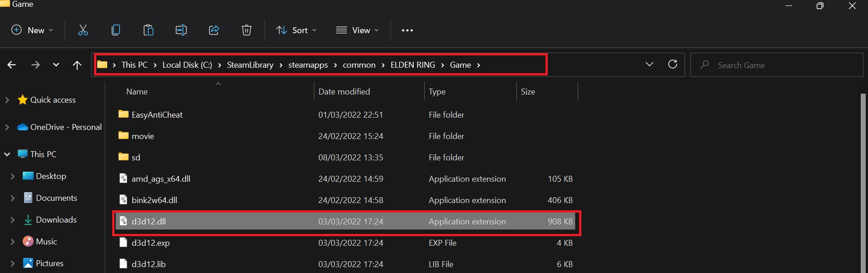This screenshot has height=273, width=868.
Task: Refresh the current folder view
Action: (x=673, y=65)
